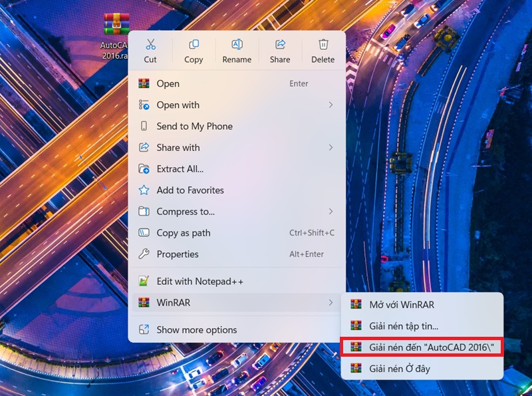Click the phone icon for Send to My Phone
532x396 pixels.
pyautogui.click(x=144, y=126)
